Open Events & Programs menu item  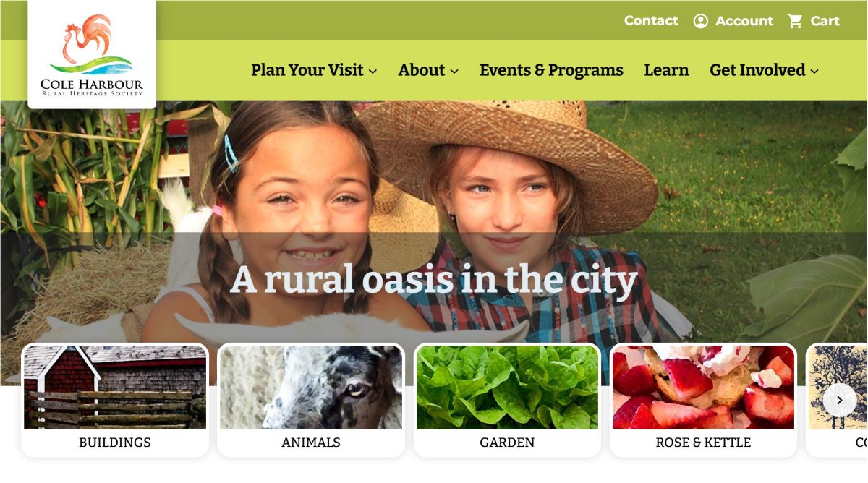pos(551,70)
